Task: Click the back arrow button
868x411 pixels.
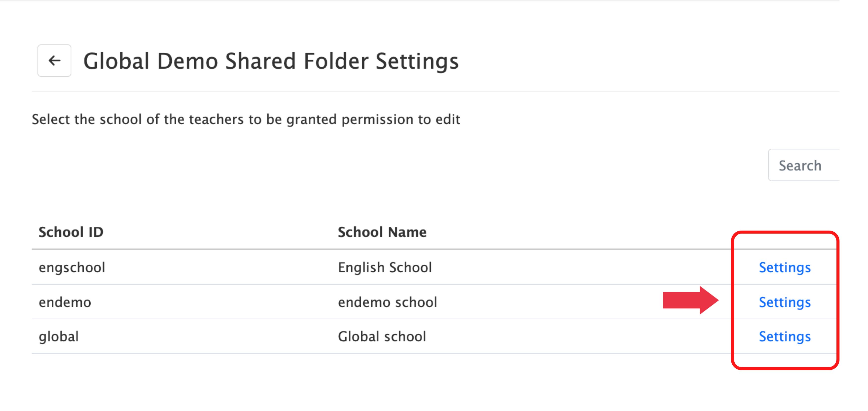Action: 54,61
